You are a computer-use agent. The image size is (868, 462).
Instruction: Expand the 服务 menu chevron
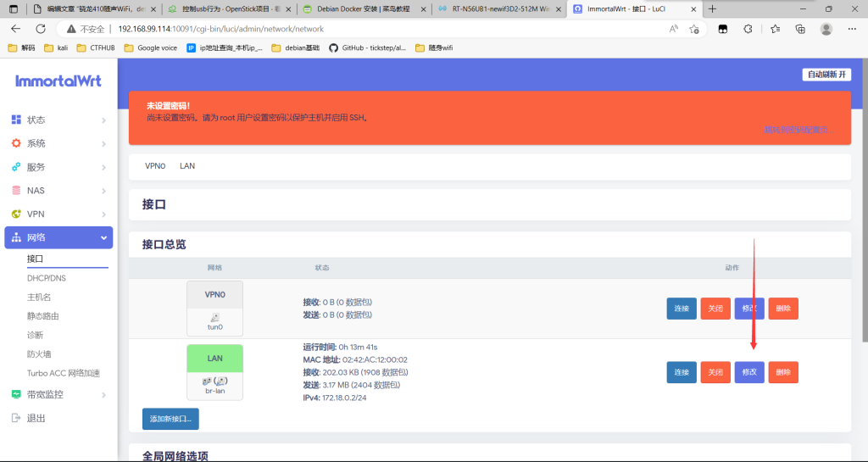click(103, 168)
